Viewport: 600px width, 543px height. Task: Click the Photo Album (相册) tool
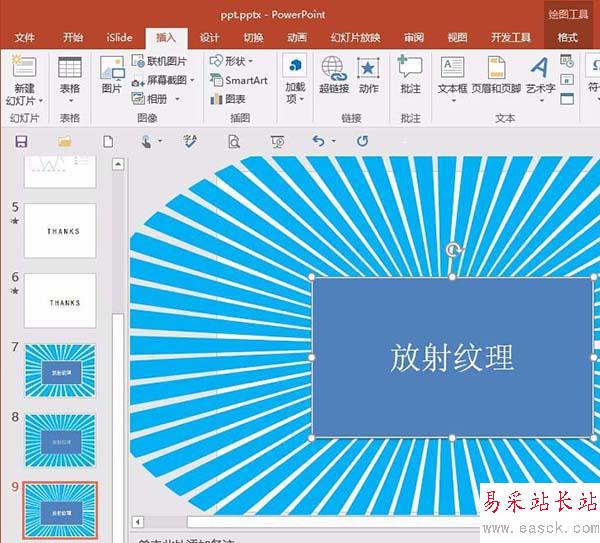(x=149, y=99)
